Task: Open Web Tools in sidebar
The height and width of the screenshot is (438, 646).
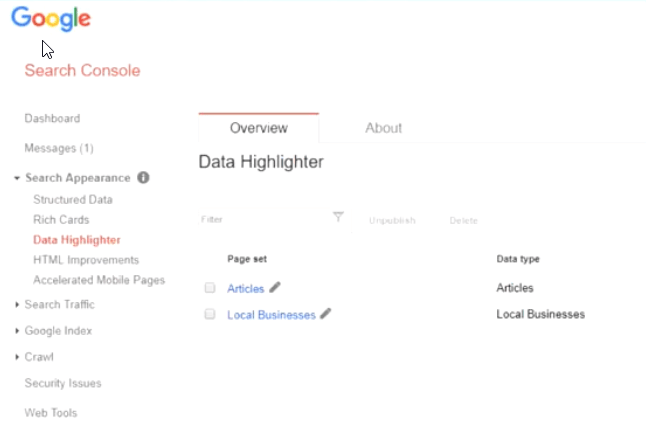Action: [x=51, y=413]
